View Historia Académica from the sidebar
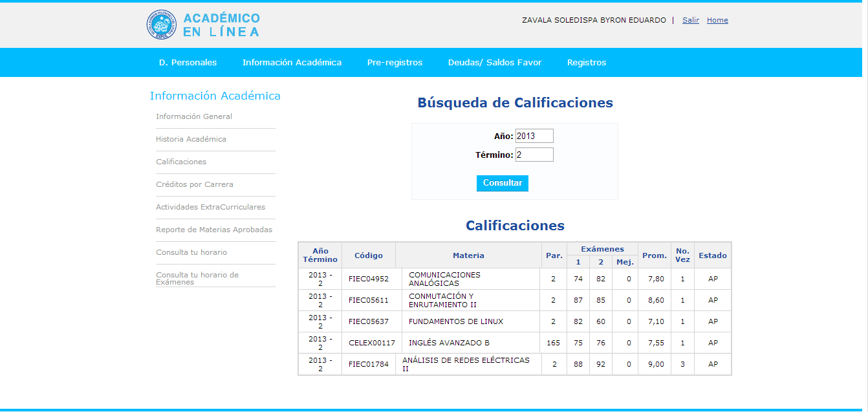The height and width of the screenshot is (412, 868). coord(191,139)
